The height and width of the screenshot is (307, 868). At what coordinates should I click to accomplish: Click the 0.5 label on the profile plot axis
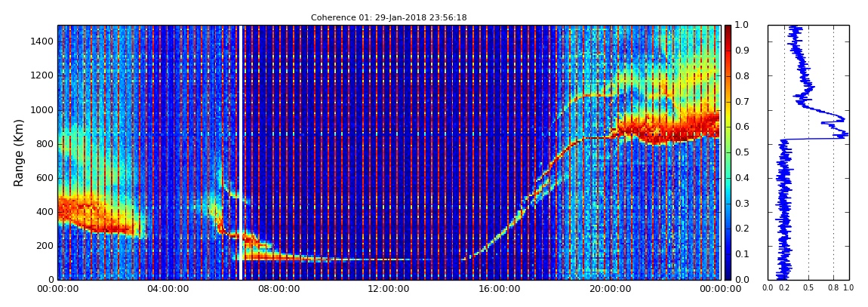click(x=809, y=287)
